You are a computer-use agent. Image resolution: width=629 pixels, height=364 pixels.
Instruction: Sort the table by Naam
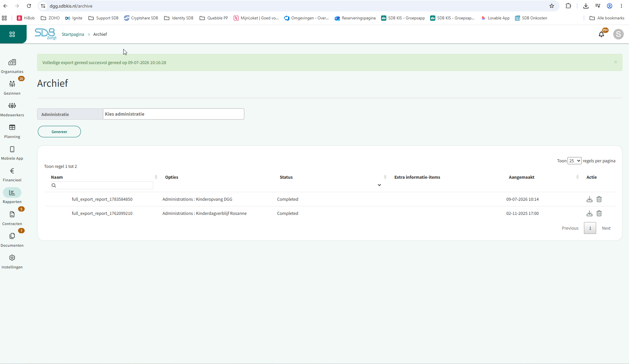[156, 177]
